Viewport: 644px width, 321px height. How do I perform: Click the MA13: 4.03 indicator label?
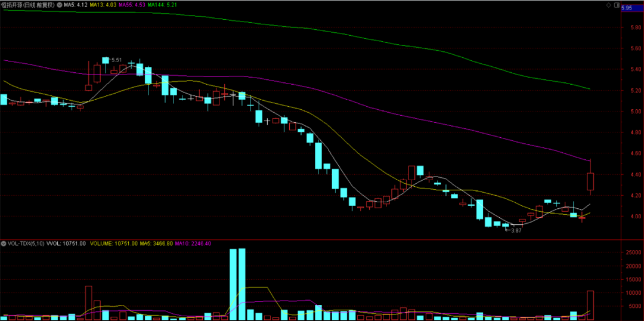coord(102,5)
